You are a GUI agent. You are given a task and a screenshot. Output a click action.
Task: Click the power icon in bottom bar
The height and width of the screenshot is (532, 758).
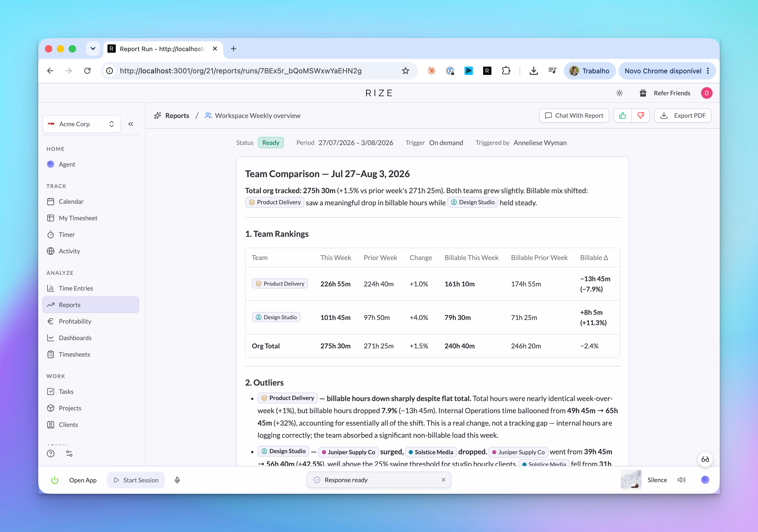[55, 480]
